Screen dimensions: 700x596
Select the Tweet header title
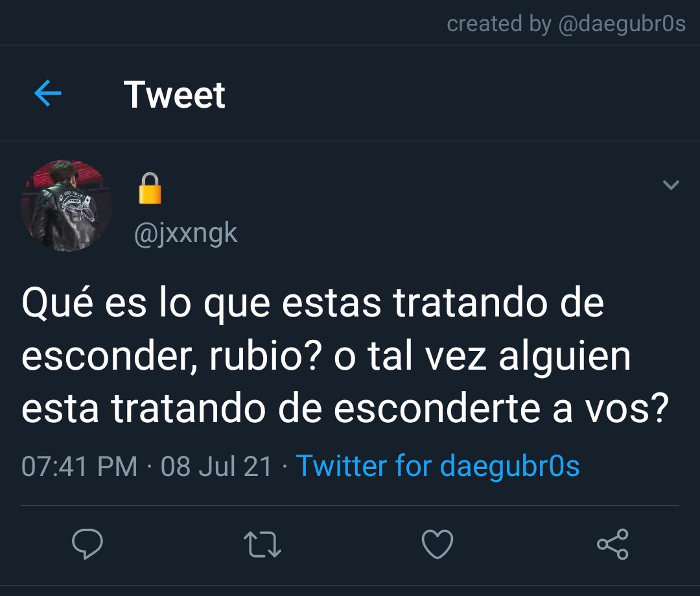tap(174, 94)
